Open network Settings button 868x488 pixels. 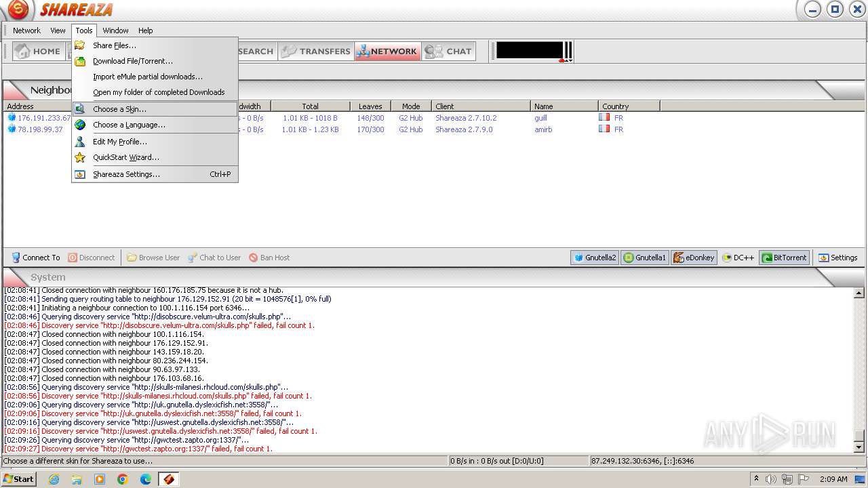click(x=838, y=258)
